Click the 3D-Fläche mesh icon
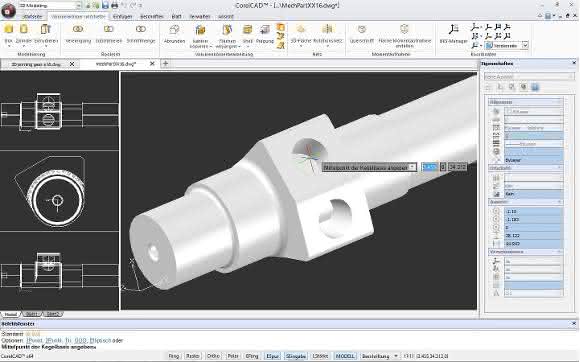580x362 pixels. pos(301,29)
